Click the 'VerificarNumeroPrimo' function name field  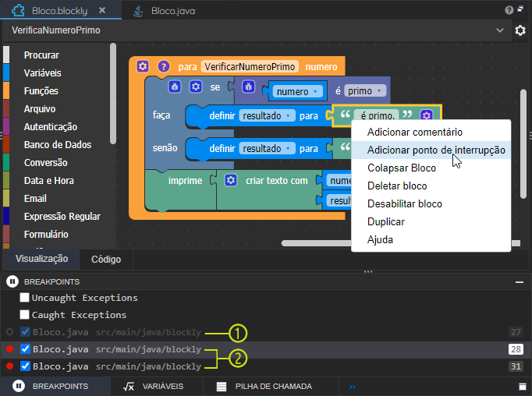[250, 66]
